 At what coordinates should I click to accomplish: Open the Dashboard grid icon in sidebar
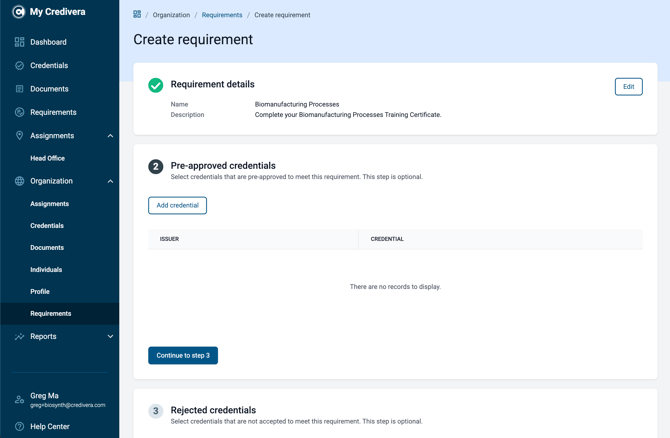click(x=19, y=42)
